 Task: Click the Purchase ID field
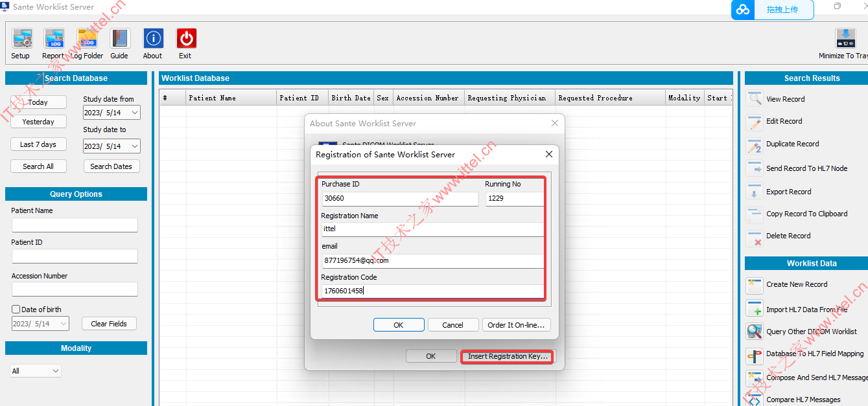pyautogui.click(x=400, y=198)
